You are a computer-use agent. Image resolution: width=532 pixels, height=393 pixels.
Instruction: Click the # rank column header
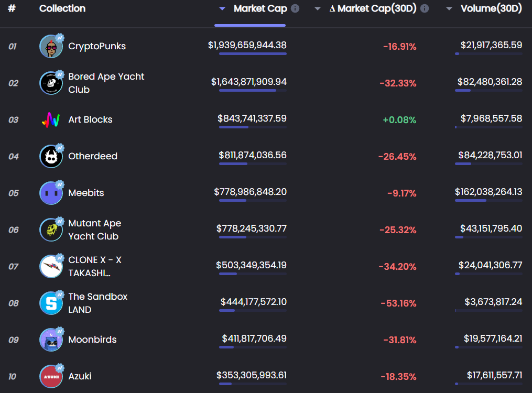12,8
